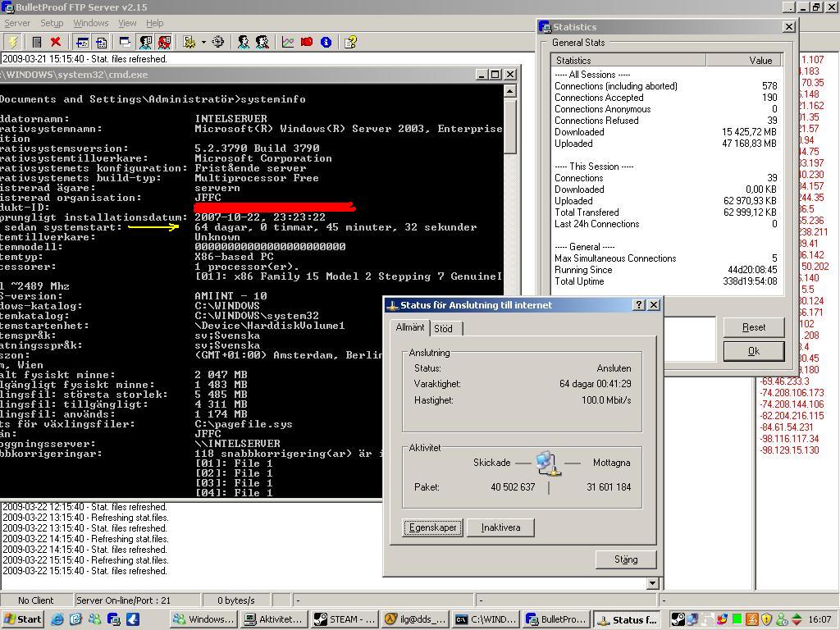840x630 pixels.
Task: Switch to Aktivitet taskbar button
Action: 274,619
